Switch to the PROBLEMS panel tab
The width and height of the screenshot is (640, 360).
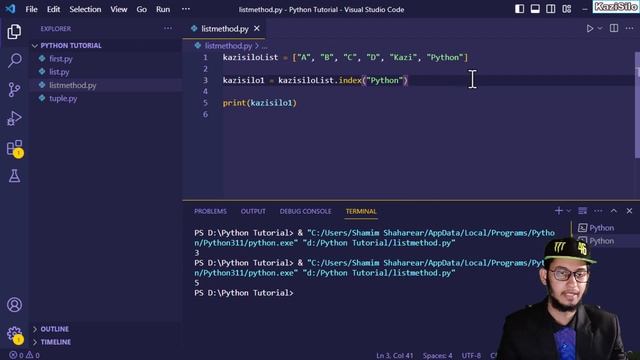pos(210,211)
